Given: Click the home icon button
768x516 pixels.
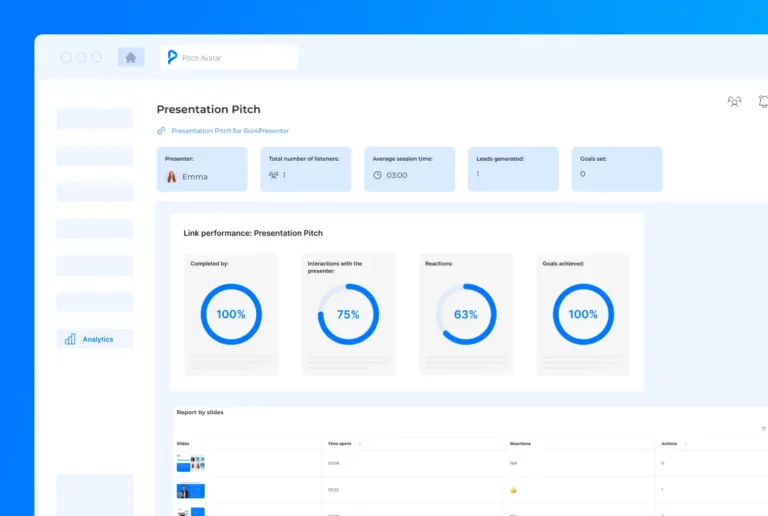Looking at the screenshot, I should 131,58.
